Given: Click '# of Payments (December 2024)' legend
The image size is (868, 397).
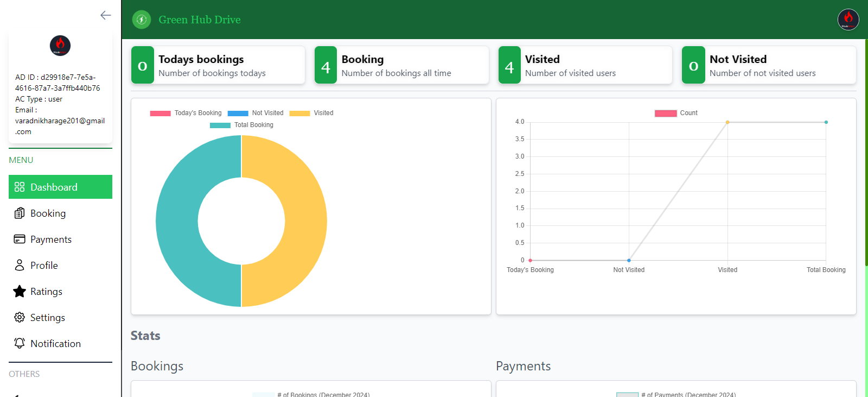Looking at the screenshot, I should 676,394.
